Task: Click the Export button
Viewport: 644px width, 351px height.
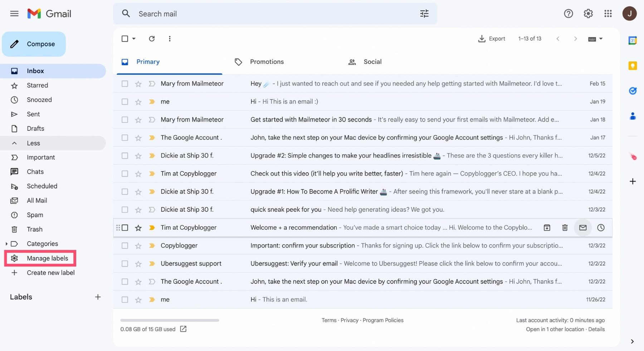Action: (x=492, y=39)
